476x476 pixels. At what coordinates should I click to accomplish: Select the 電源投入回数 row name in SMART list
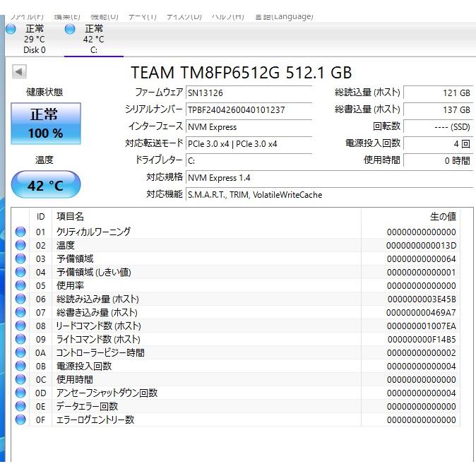(84, 366)
